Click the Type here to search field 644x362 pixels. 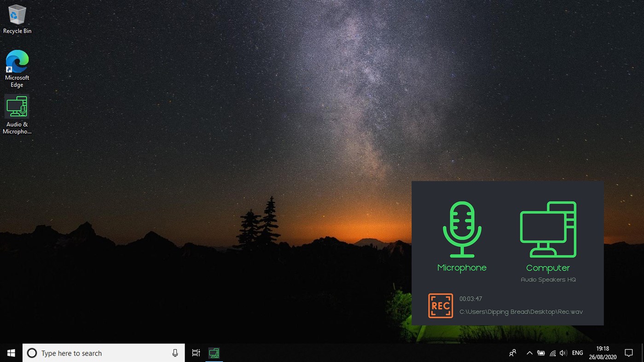pyautogui.click(x=92, y=353)
